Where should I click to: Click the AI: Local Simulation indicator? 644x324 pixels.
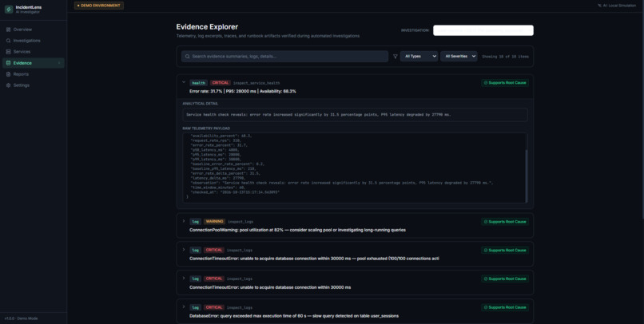click(x=617, y=6)
